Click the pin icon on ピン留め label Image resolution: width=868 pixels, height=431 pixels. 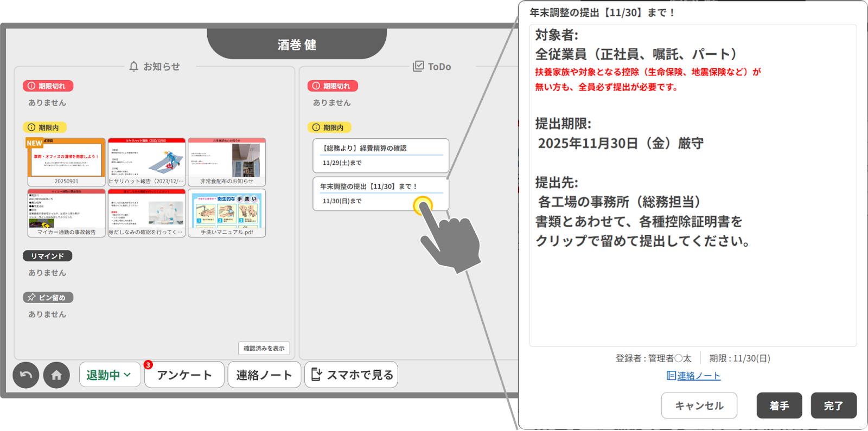[31, 298]
